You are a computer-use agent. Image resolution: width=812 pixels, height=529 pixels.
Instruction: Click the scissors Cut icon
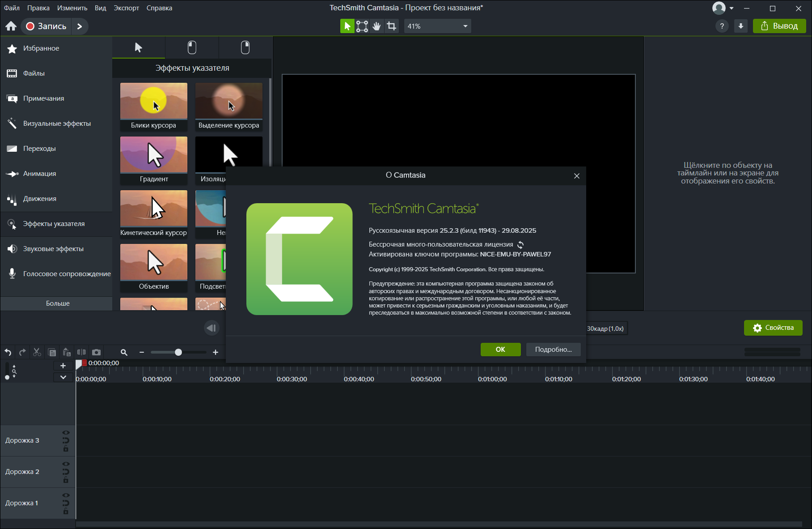point(37,352)
